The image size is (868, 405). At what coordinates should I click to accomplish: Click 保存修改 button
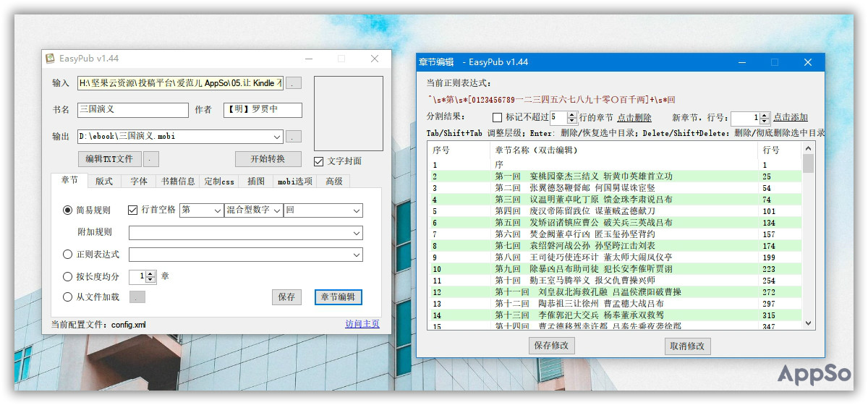click(x=552, y=346)
